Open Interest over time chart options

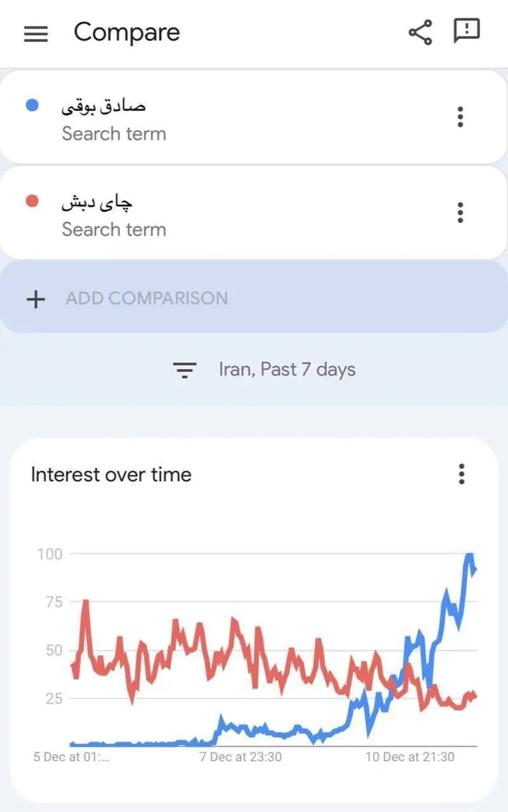[462, 474]
